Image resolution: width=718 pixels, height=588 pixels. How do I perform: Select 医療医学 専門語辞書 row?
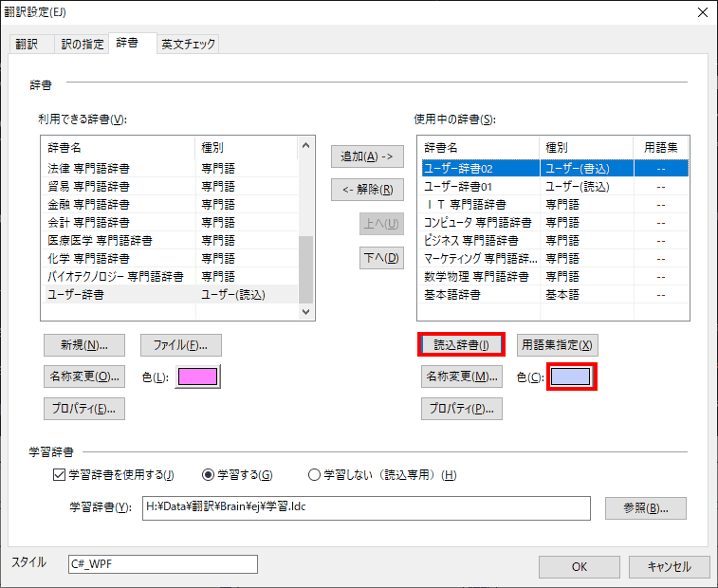pos(170,241)
